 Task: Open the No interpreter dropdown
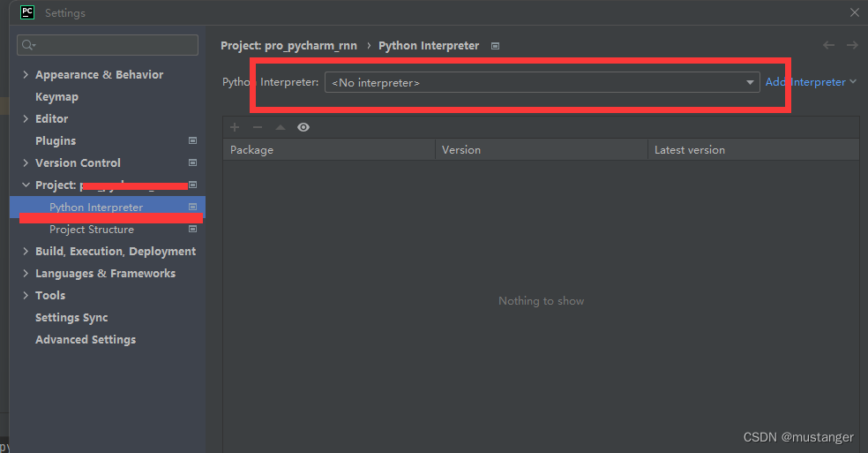pyautogui.click(x=542, y=83)
